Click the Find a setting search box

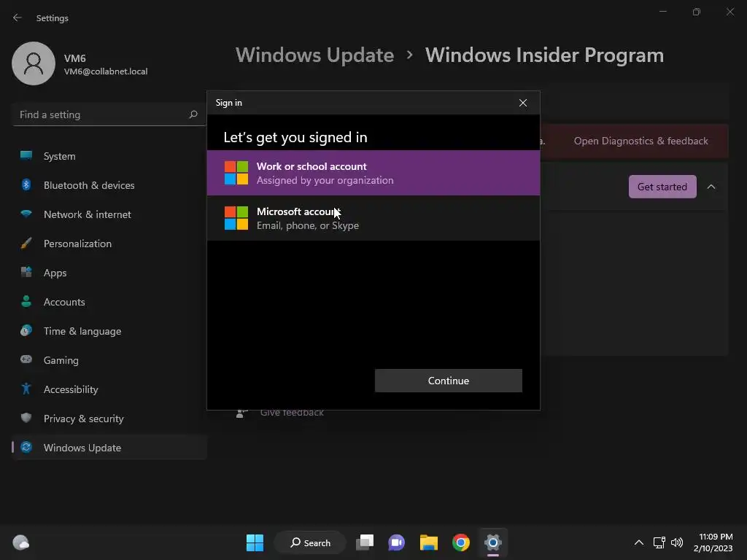pos(109,114)
